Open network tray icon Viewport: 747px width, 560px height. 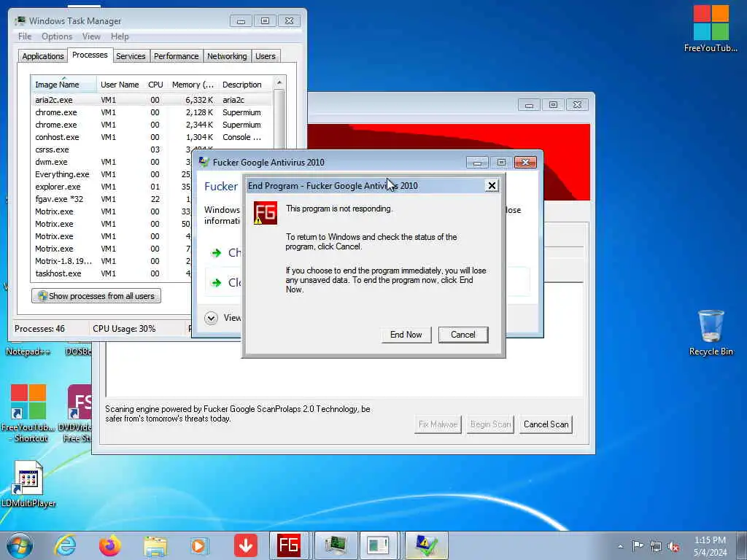coord(656,546)
